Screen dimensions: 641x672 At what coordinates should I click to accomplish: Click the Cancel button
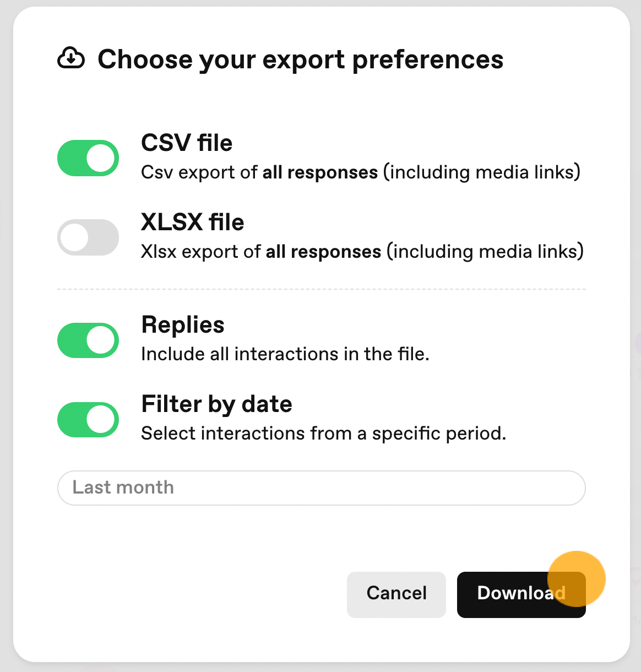pos(396,594)
